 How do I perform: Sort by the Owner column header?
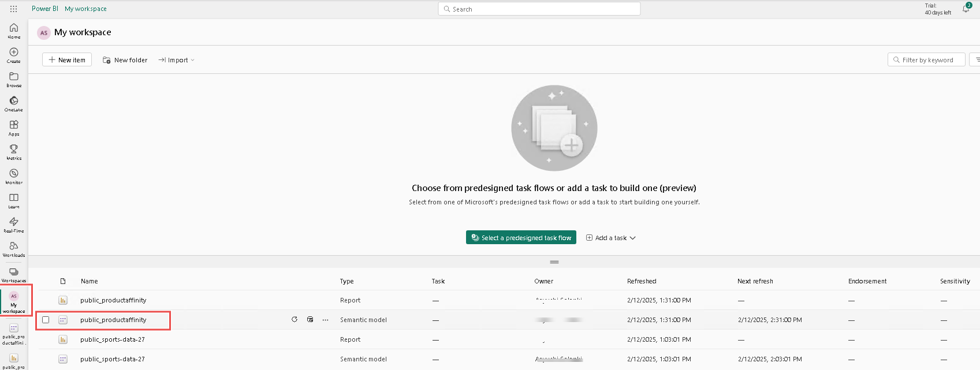click(544, 281)
